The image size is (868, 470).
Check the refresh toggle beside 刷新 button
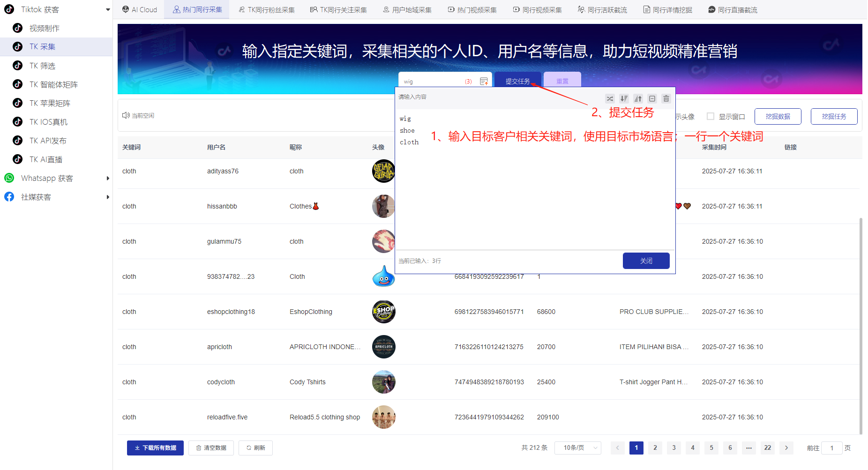[249, 448]
